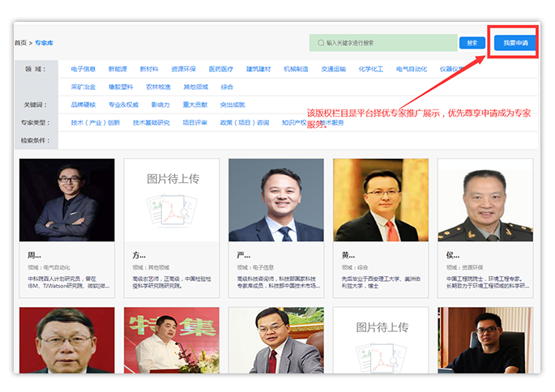Open the uniformed portrait of expert 侯...
Viewport: 555px width, 392px height.
click(x=485, y=200)
